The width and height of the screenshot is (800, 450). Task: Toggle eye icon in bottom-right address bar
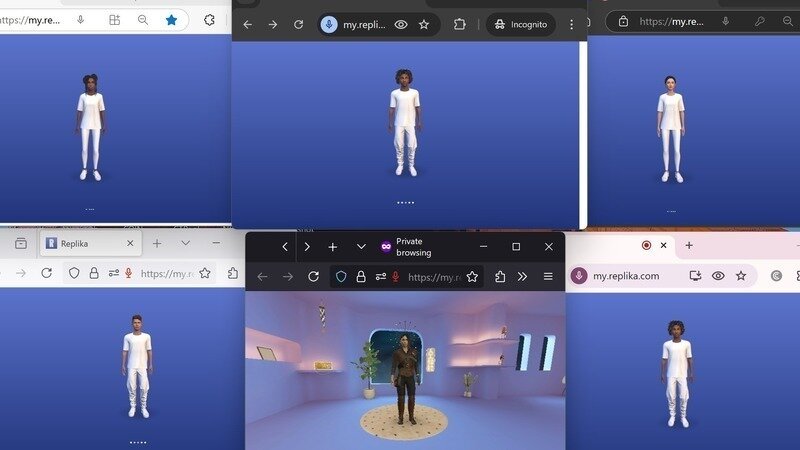718,276
